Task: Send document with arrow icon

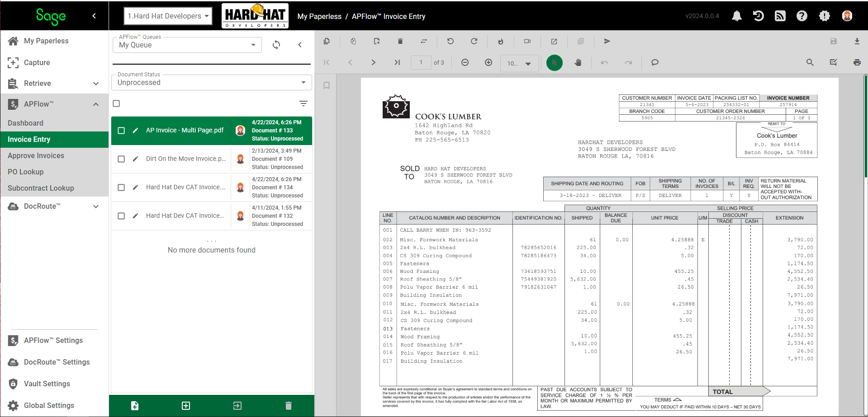Action: point(607,41)
